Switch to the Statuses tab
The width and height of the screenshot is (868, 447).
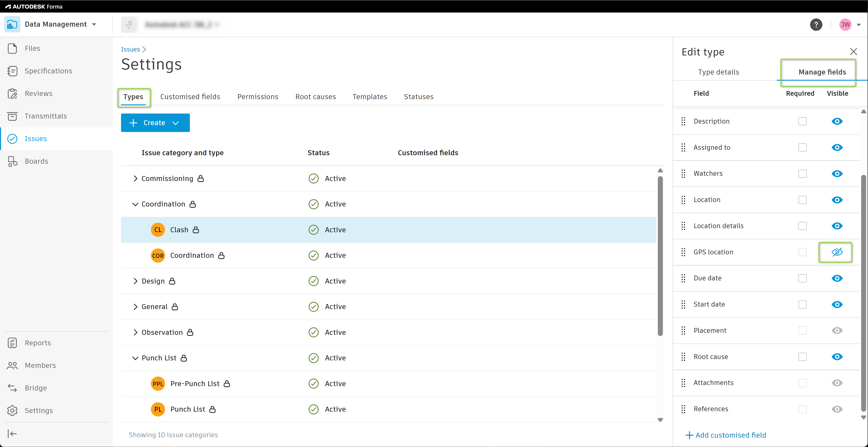pyautogui.click(x=418, y=97)
